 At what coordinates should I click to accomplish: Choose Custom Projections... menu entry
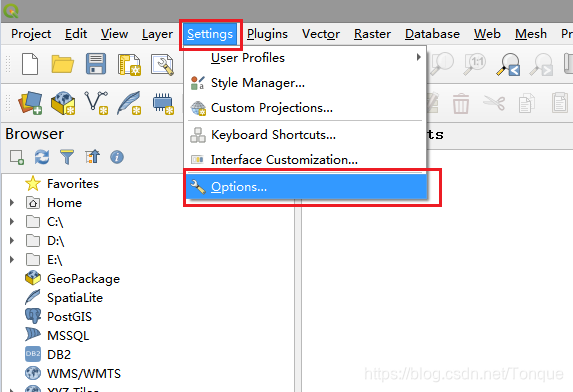click(306, 108)
